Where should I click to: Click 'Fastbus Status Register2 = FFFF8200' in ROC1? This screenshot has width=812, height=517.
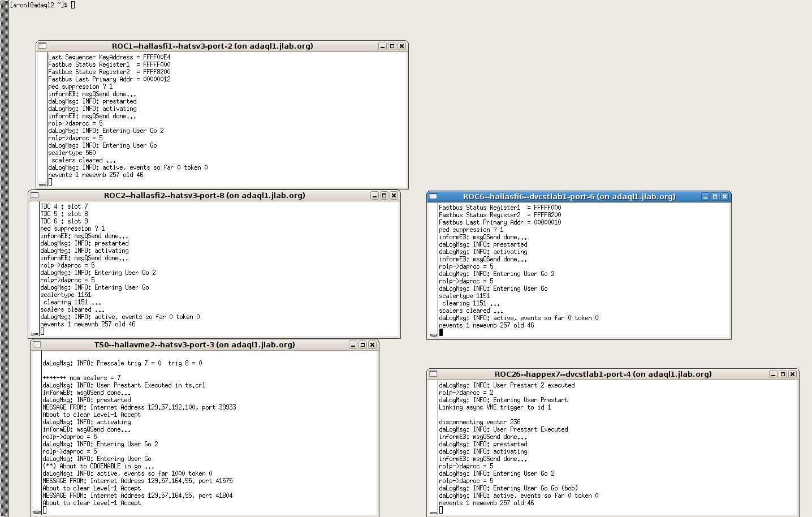109,72
